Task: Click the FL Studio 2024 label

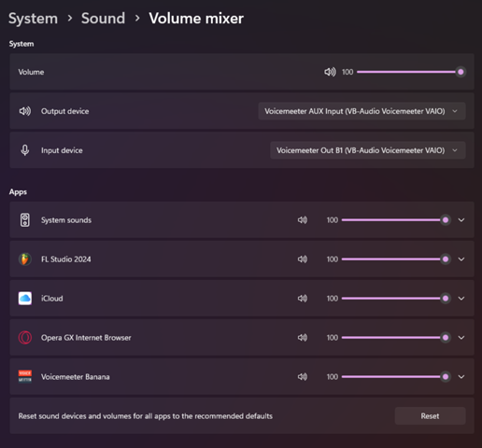Action: tap(66, 259)
